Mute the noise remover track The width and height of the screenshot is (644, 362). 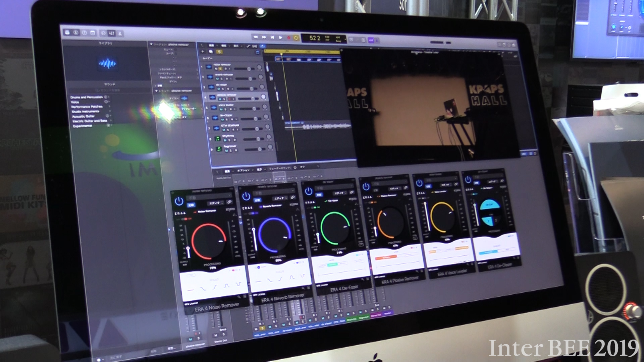point(216,68)
